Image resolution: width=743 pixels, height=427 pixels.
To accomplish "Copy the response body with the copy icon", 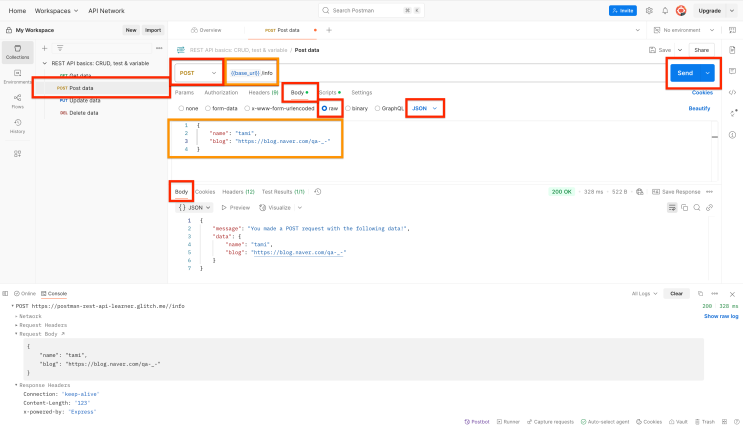I will pyautogui.click(x=684, y=208).
